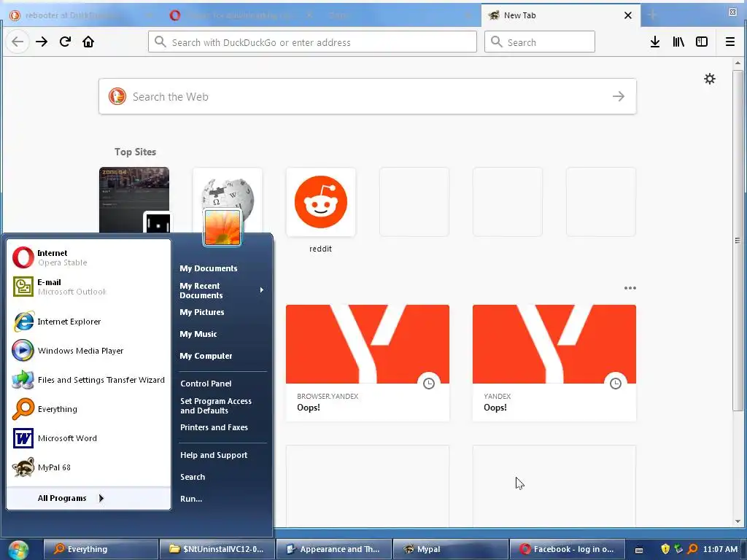
Task: Switch to Mypal taskbar button
Action: click(451, 549)
